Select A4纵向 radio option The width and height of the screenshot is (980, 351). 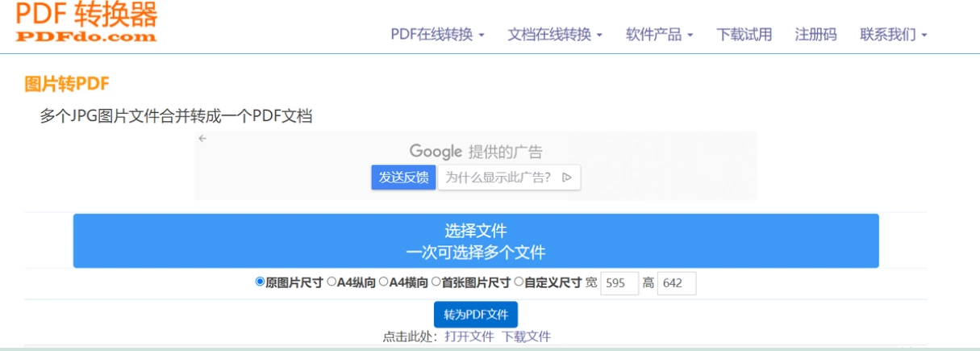332,282
